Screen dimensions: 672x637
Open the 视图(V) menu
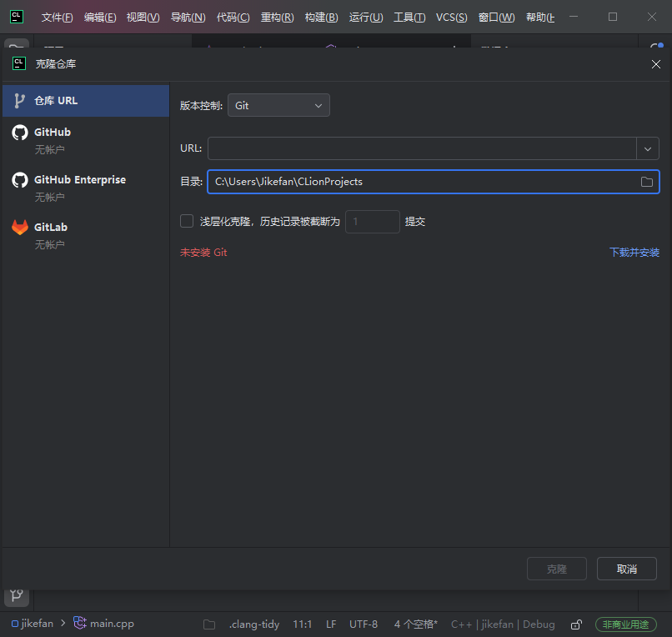(x=143, y=18)
